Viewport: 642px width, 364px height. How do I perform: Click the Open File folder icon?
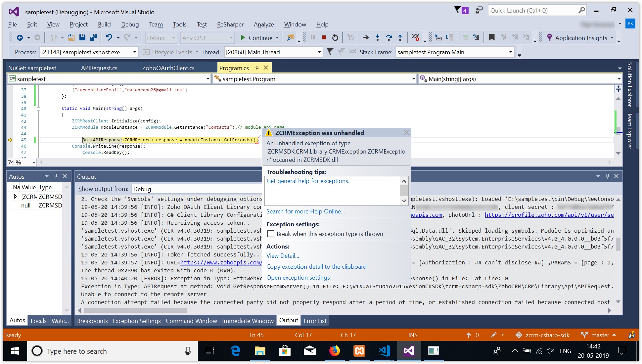click(x=71, y=38)
